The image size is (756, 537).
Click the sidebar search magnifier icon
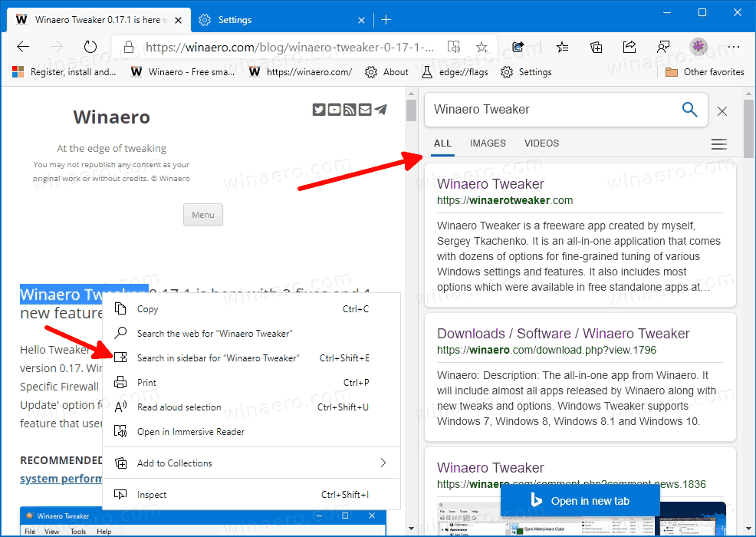pyautogui.click(x=689, y=110)
